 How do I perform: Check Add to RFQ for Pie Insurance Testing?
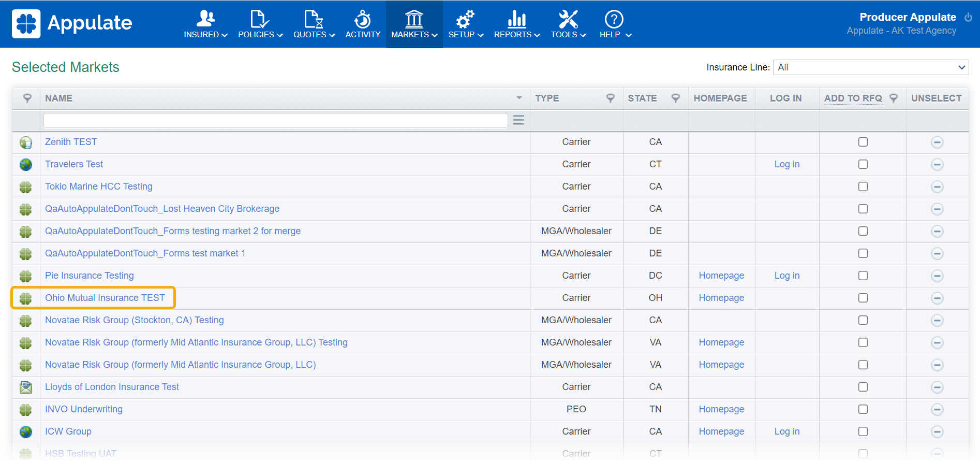(863, 276)
